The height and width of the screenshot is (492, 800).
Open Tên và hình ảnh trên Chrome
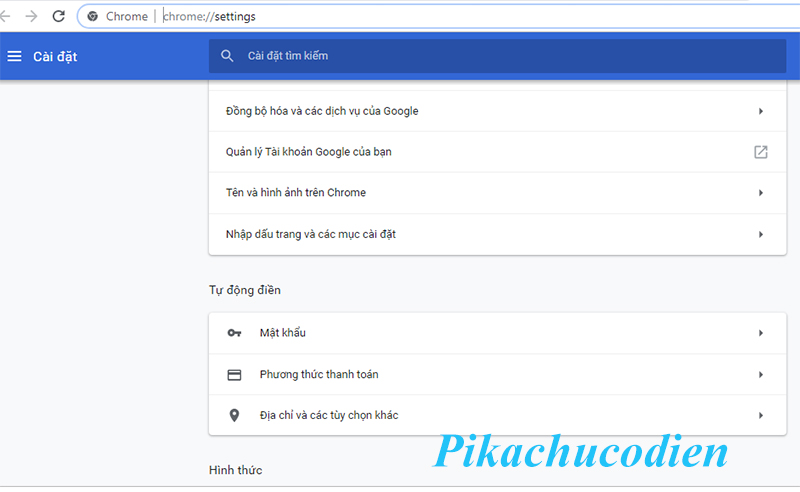[497, 193]
